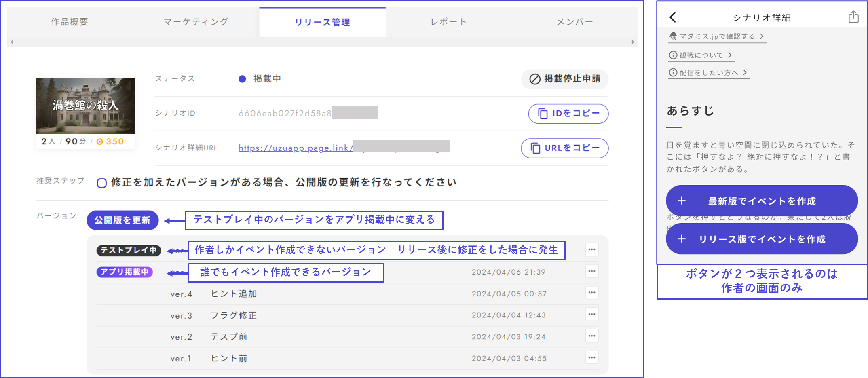Open the more options for ver.1 ヒント前
Screen dimensions: 868x378
(x=592, y=358)
